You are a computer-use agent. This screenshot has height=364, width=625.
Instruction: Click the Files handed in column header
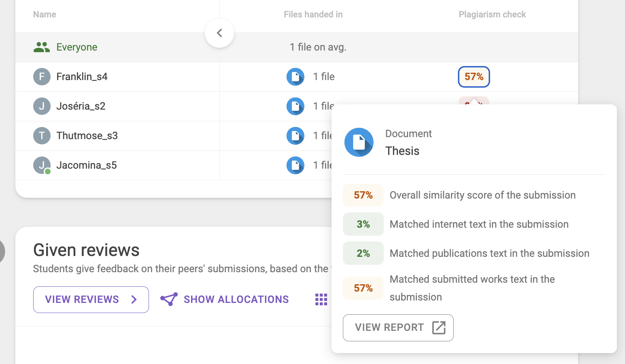tap(313, 15)
